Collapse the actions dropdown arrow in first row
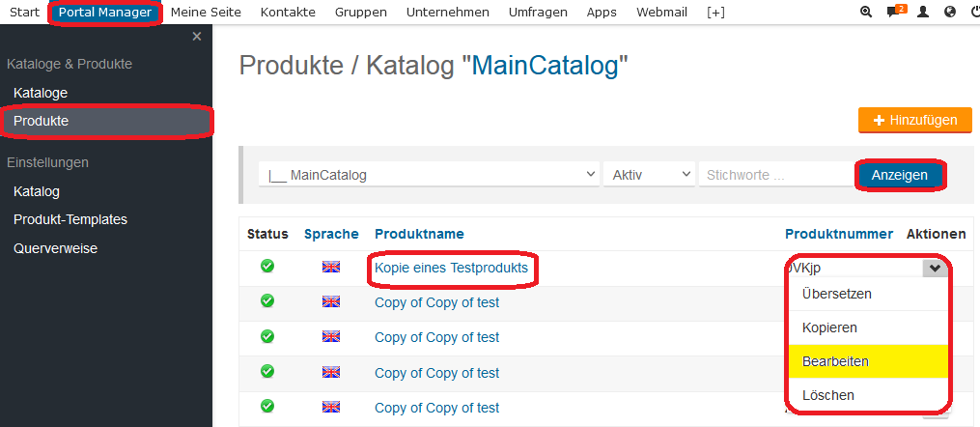This screenshot has width=980, height=427. point(934,269)
